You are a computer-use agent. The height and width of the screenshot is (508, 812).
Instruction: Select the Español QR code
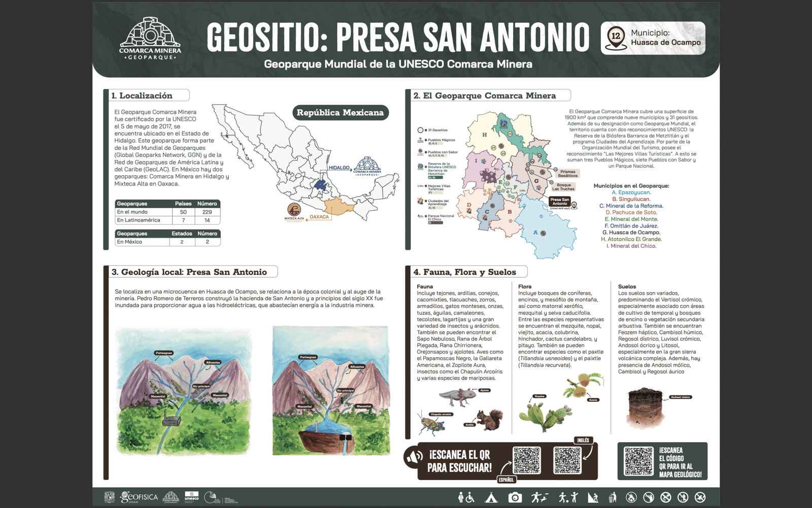point(526,460)
